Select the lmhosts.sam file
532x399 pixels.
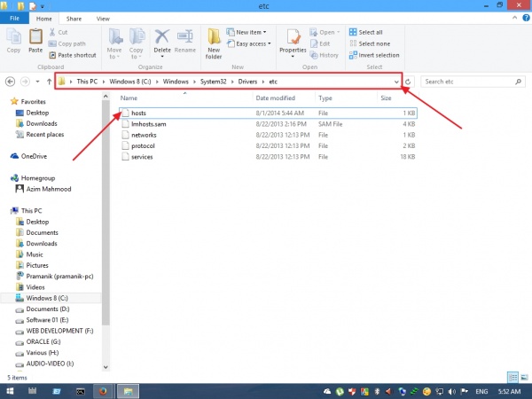point(268,124)
